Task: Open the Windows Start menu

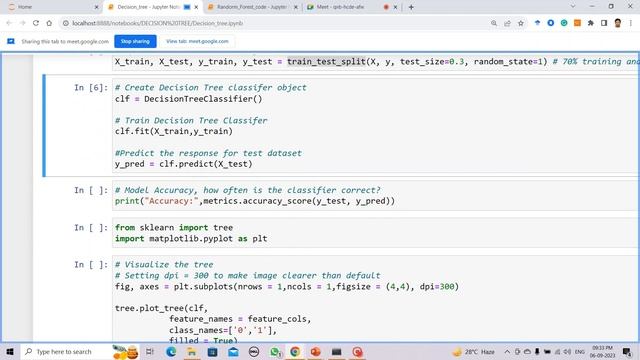Action: [10, 351]
